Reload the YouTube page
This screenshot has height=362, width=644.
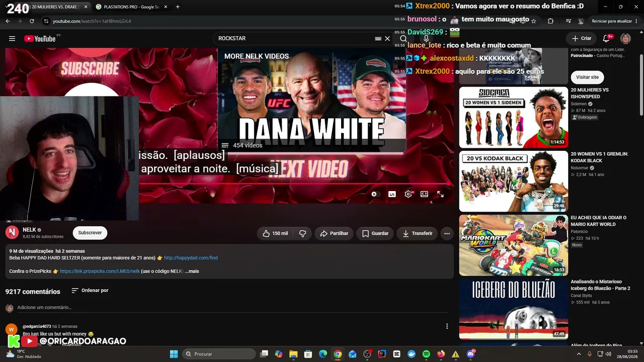[32, 21]
